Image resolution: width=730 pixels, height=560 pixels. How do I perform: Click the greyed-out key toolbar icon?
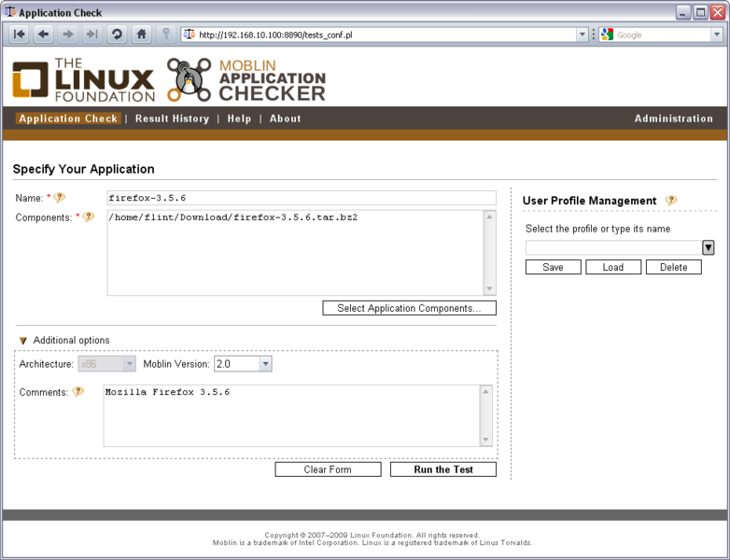[x=166, y=35]
